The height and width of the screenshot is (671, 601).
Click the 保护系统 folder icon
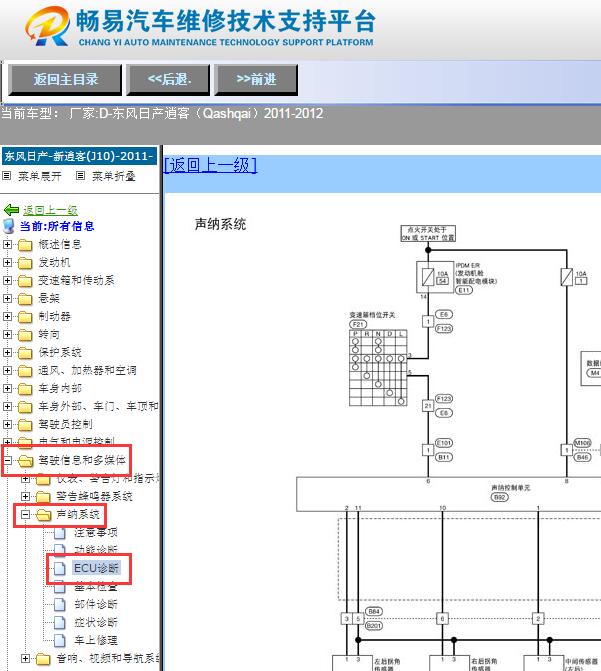pyautogui.click(x=25, y=353)
